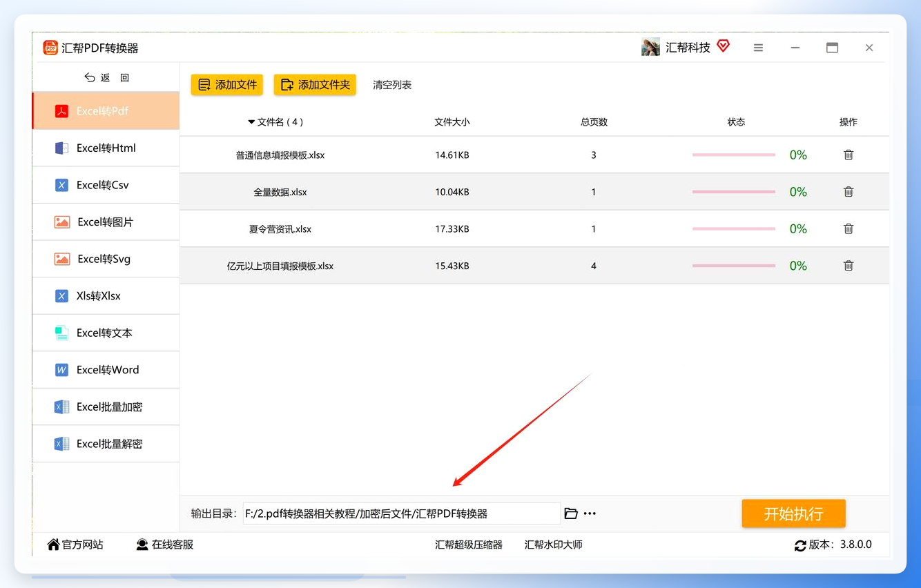Image resolution: width=921 pixels, height=588 pixels.
Task: Select file 夏令营资讯.xlsx
Action: [280, 228]
